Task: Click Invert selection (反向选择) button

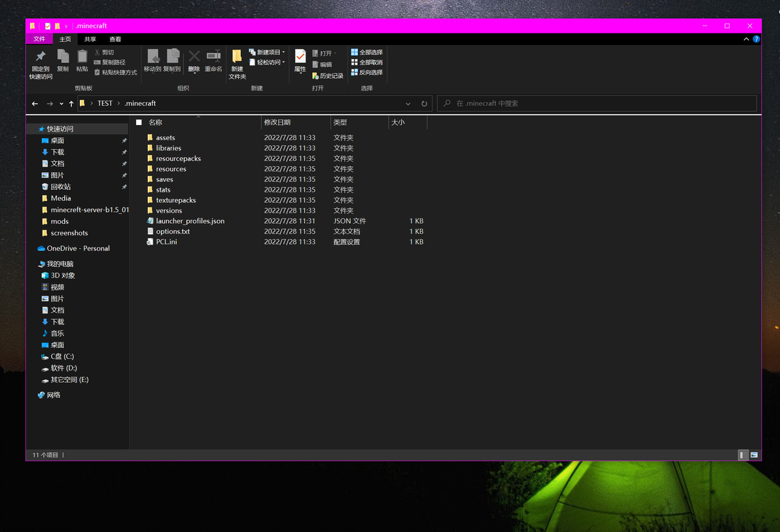Action: (367, 72)
